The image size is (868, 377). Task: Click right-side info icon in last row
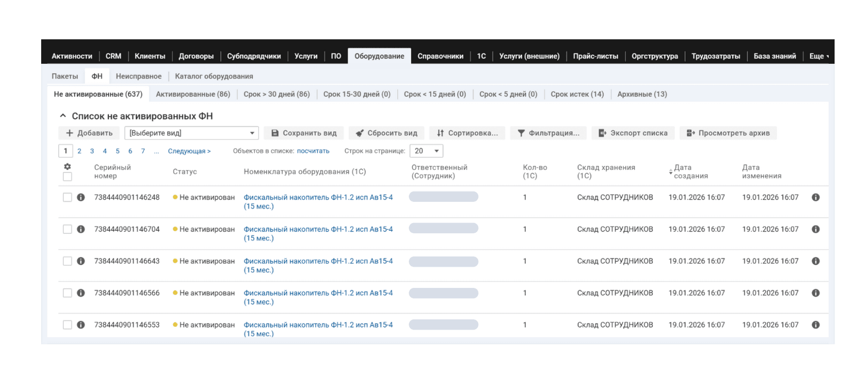[x=816, y=325]
